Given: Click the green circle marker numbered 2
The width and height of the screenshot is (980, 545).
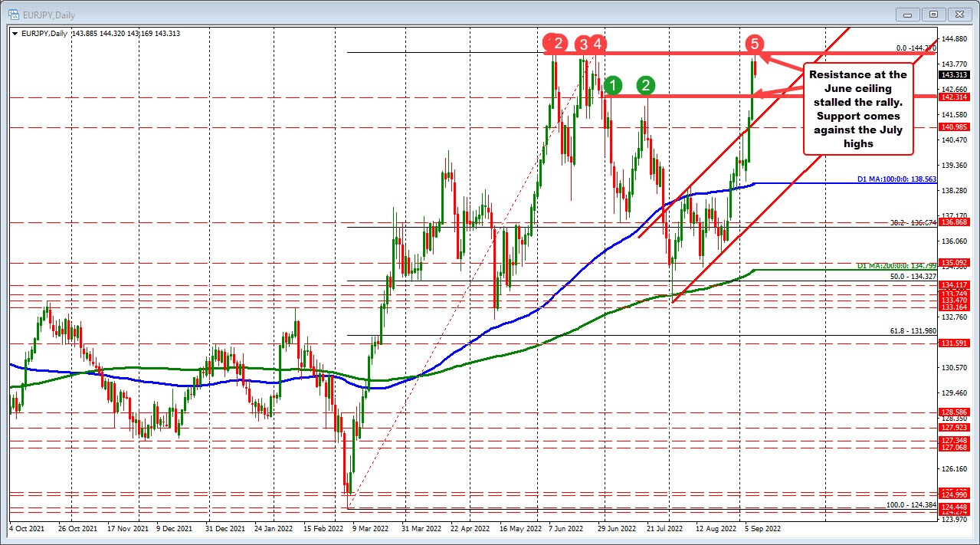Looking at the screenshot, I should pos(647,85).
